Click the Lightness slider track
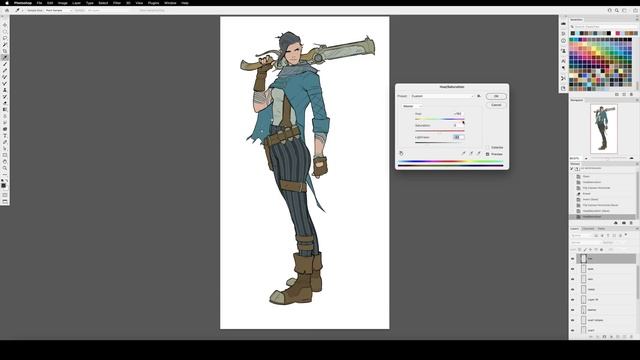640x360 pixels. pos(440,142)
